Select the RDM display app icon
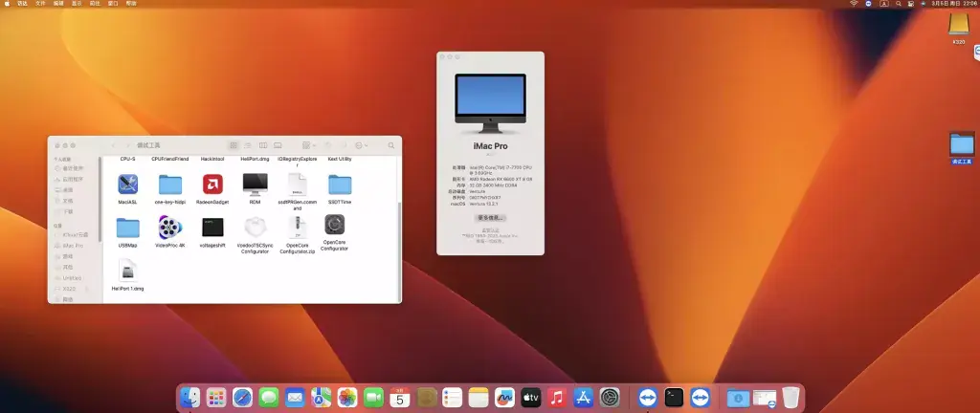Screen dimensions: 980x413 (x=255, y=185)
